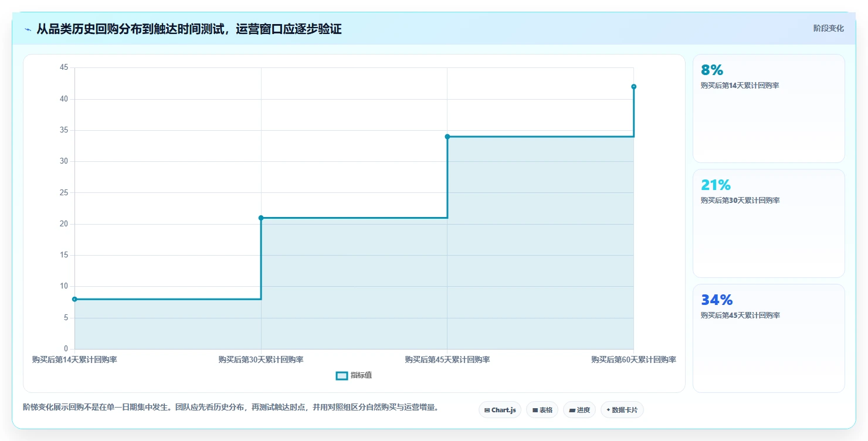Image resolution: width=868 pixels, height=441 pixels.
Task: Click card caption 购买后第45天累计回购率
Action: pos(740,316)
